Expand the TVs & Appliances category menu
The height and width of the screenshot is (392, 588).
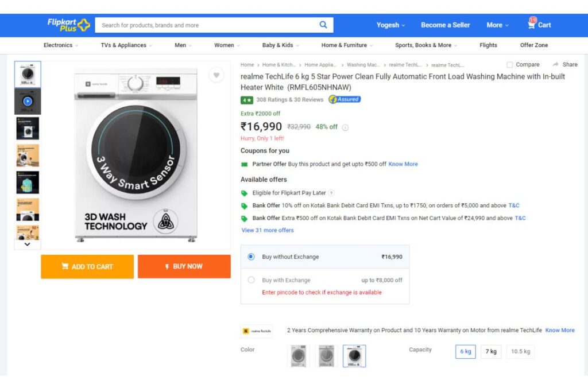(126, 45)
